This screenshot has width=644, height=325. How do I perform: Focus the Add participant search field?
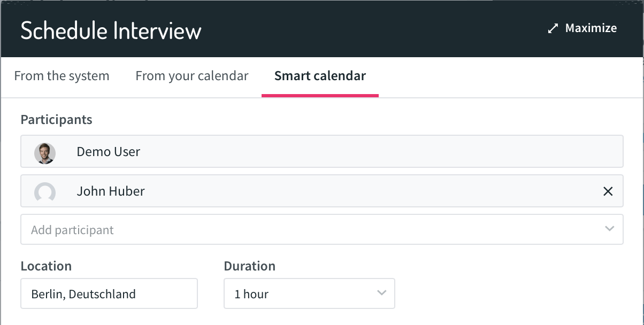(321, 229)
